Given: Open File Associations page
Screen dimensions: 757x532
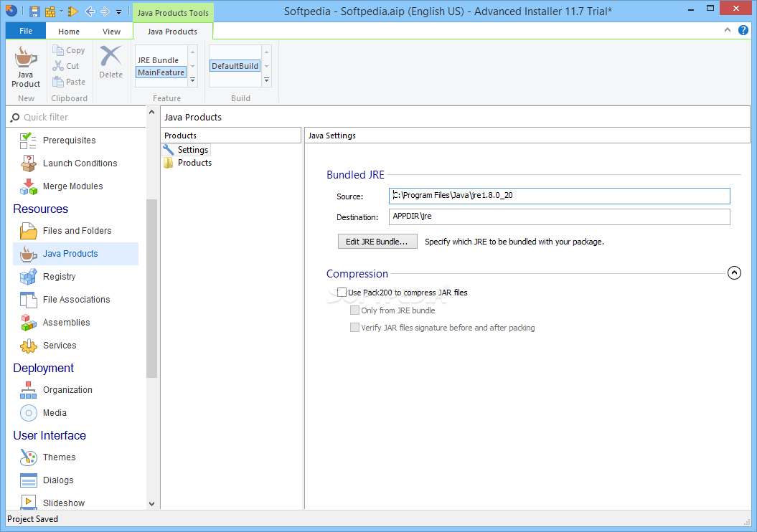Looking at the screenshot, I should click(76, 300).
